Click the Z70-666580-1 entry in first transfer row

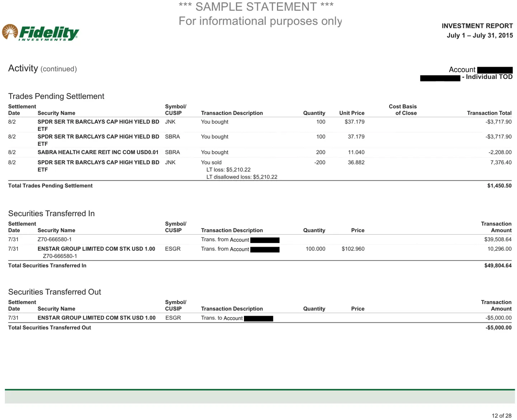55,239
